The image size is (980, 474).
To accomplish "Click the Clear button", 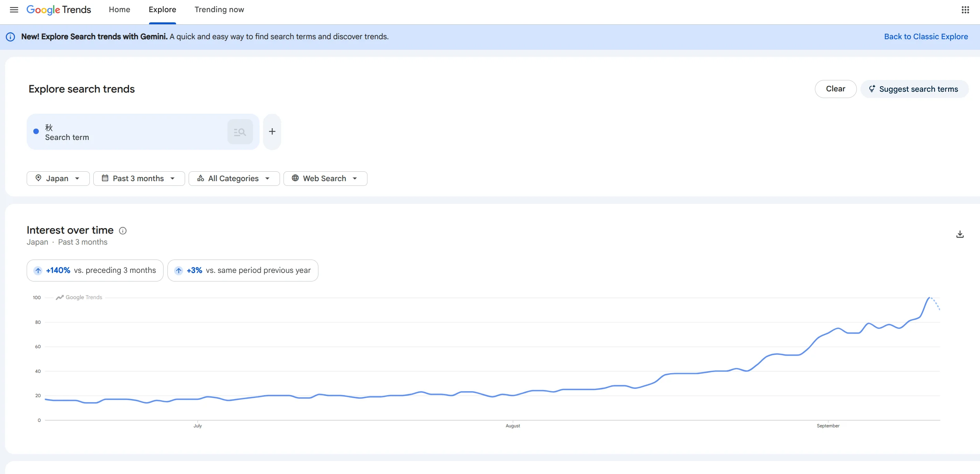I will tap(836, 89).
